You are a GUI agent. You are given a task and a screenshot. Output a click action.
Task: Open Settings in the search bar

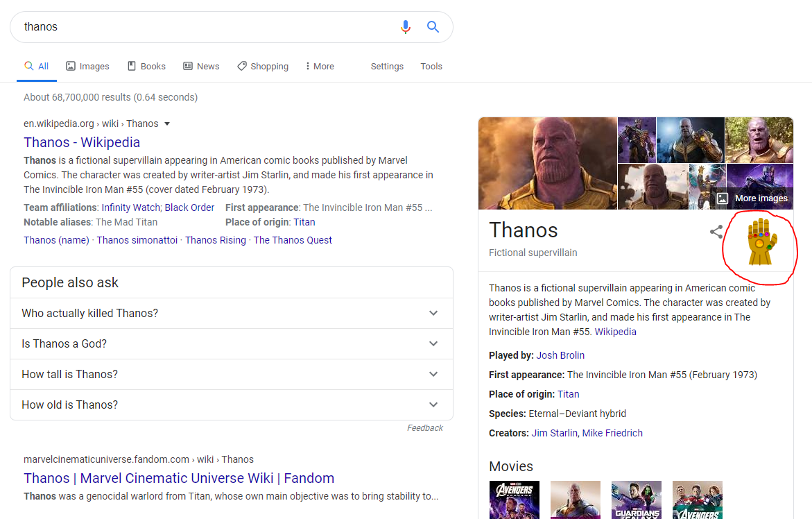point(387,67)
